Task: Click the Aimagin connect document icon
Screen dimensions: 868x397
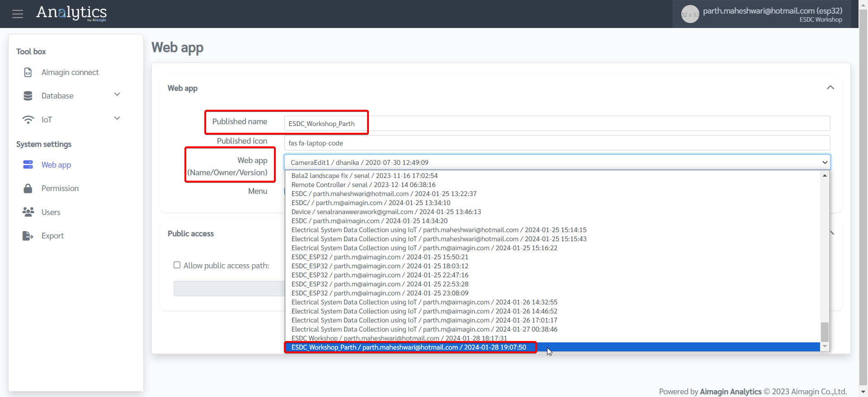Action: [x=28, y=72]
